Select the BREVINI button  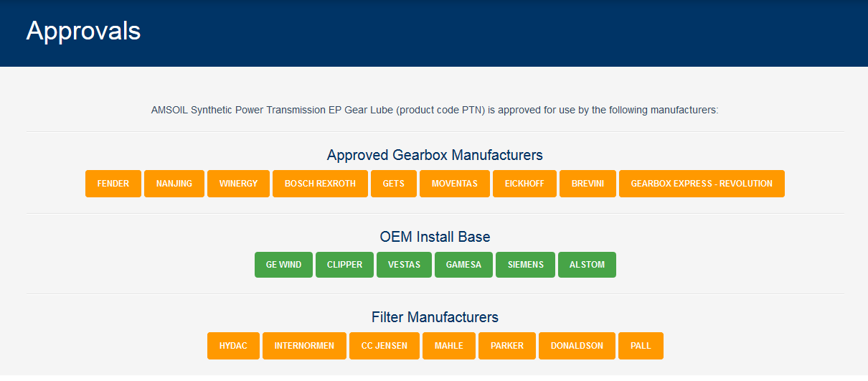[x=588, y=184]
